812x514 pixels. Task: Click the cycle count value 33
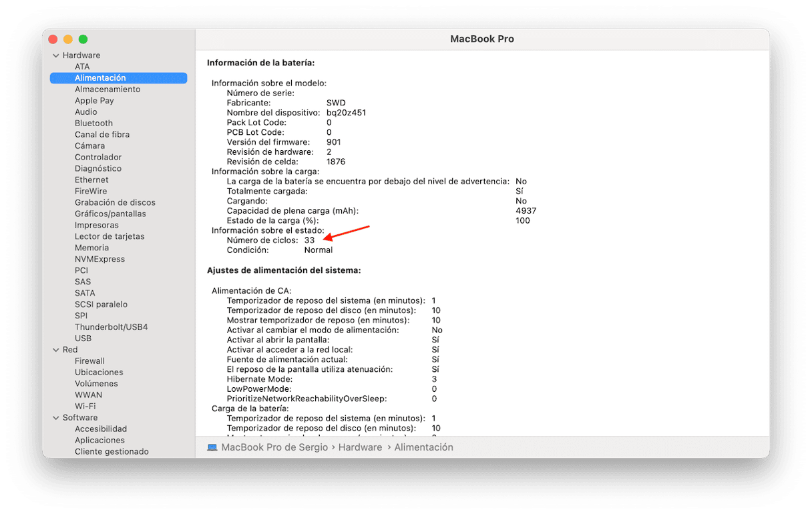[x=309, y=240]
